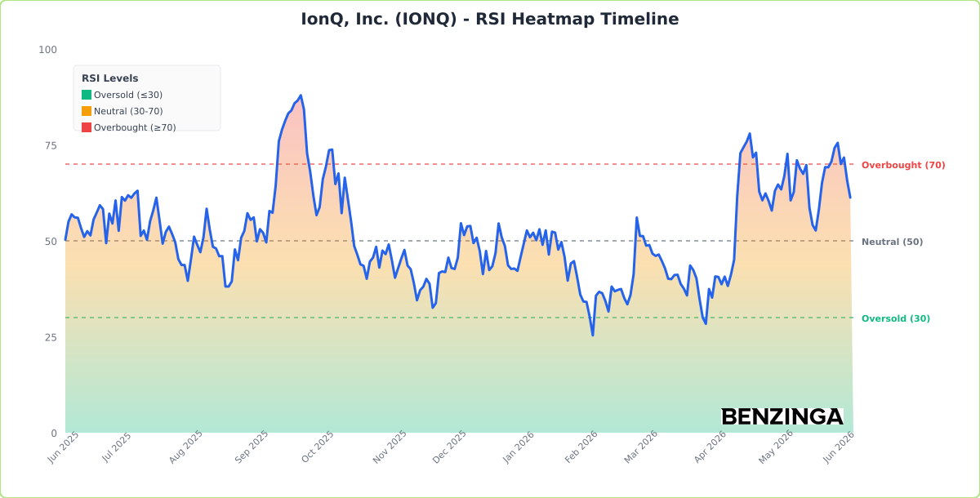Image resolution: width=980 pixels, height=498 pixels.
Task: Click the red Overbought legend swatch
Action: coord(87,127)
